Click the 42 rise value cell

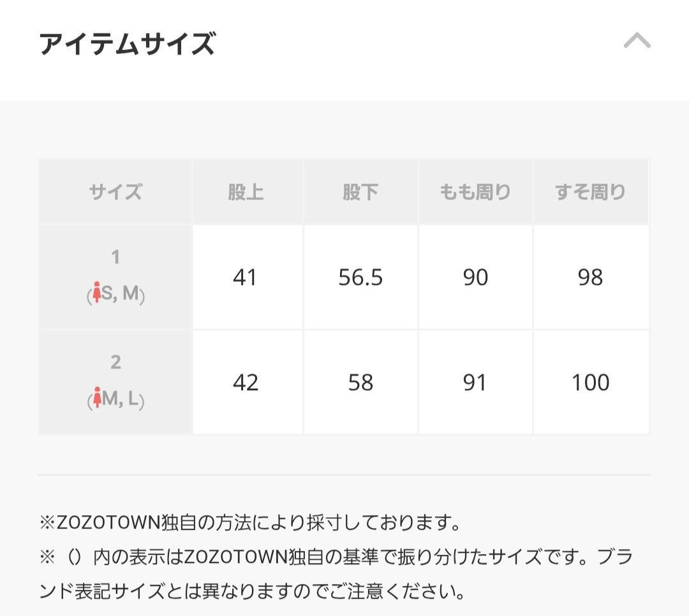pos(246,383)
